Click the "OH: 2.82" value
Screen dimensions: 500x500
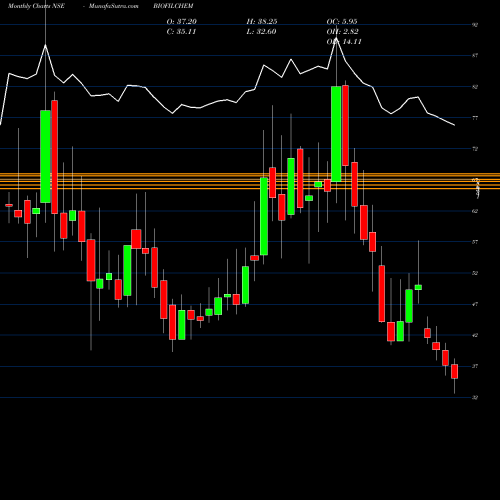pos(343,32)
